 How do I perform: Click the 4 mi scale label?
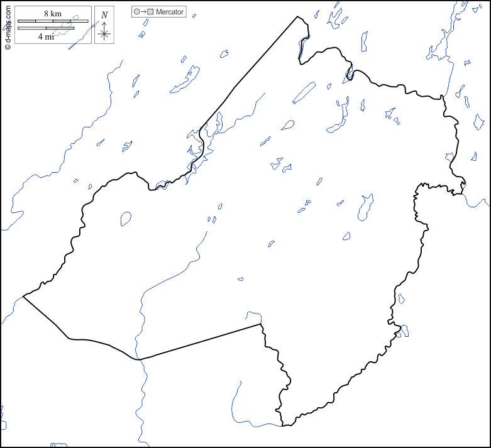coord(46,36)
